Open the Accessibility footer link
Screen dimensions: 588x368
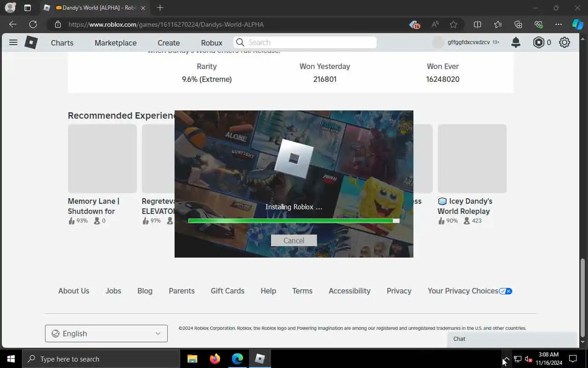pos(350,291)
